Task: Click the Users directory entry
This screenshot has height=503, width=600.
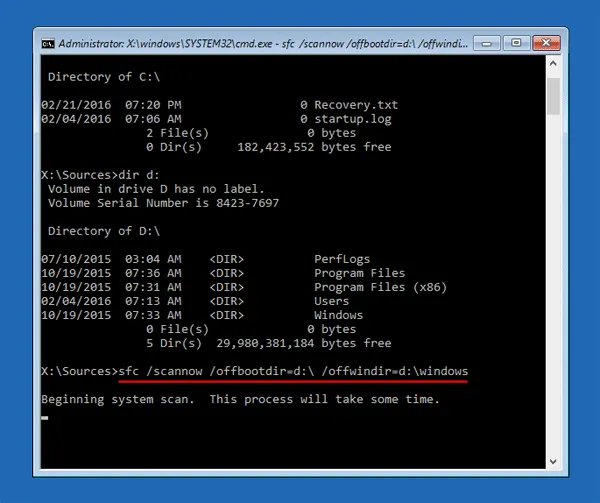Action: click(x=331, y=301)
